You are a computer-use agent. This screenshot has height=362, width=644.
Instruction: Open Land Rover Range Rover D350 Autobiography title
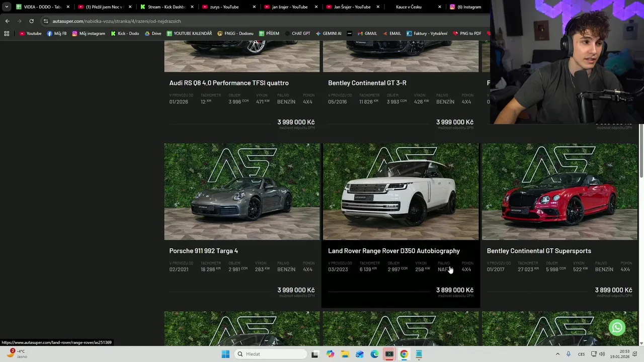394,251
